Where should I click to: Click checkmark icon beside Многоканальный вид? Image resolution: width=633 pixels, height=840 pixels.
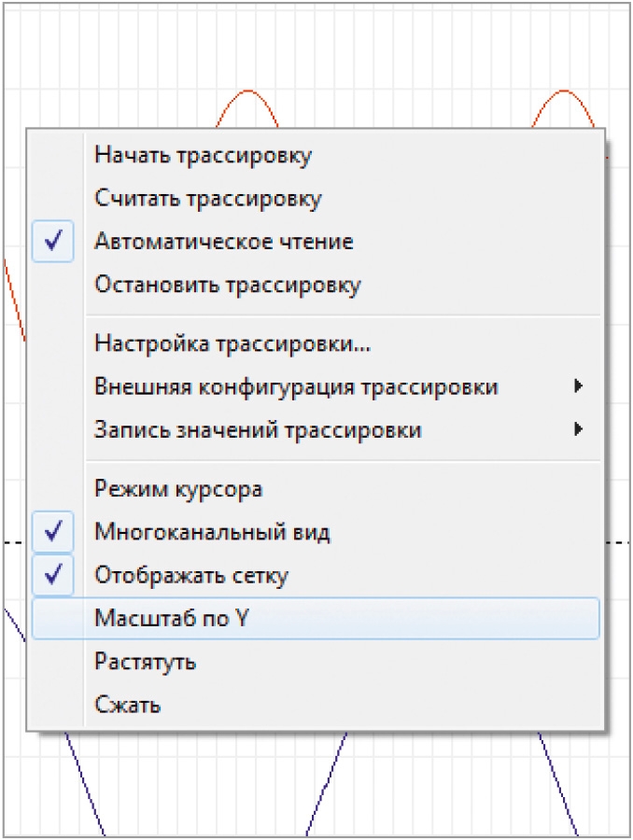click(52, 532)
